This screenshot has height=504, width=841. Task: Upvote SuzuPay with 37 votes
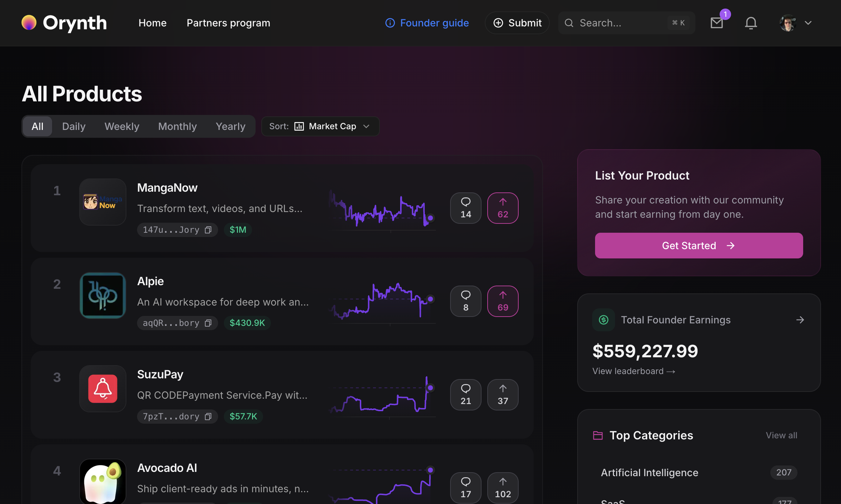point(503,395)
